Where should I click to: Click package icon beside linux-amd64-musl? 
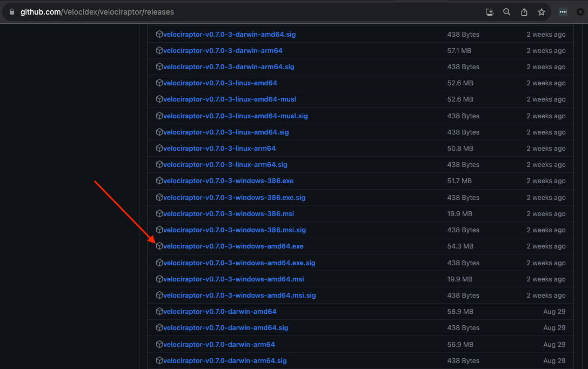tap(159, 99)
